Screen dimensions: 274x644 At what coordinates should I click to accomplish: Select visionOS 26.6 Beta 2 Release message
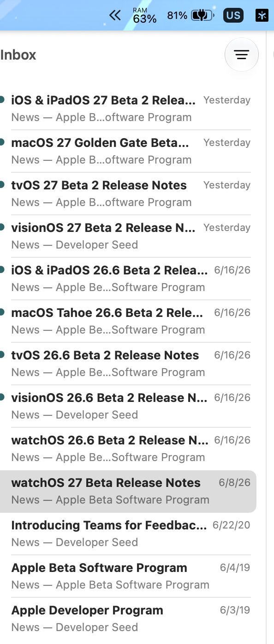click(x=125, y=406)
